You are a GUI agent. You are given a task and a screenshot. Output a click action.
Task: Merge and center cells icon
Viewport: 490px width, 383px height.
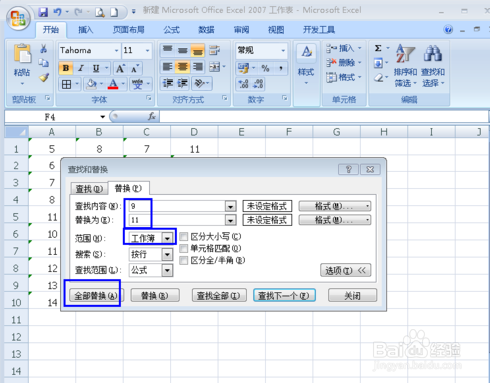point(214,67)
